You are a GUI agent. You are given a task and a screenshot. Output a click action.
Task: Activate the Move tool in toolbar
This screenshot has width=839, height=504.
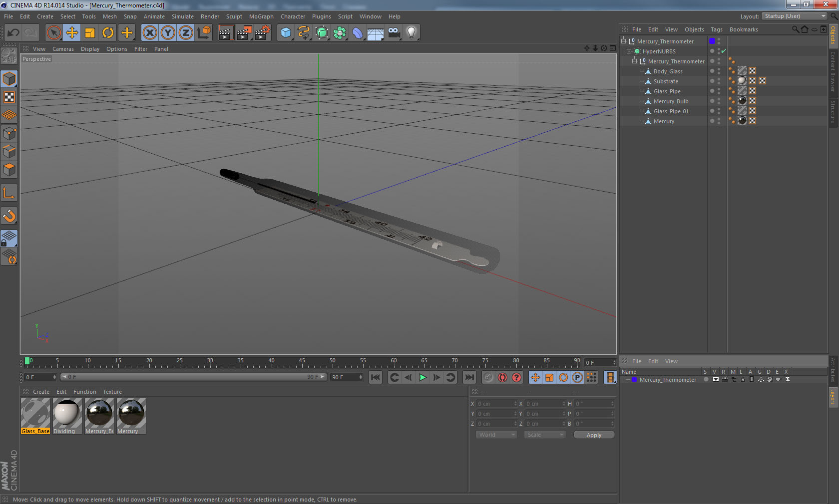(x=72, y=33)
